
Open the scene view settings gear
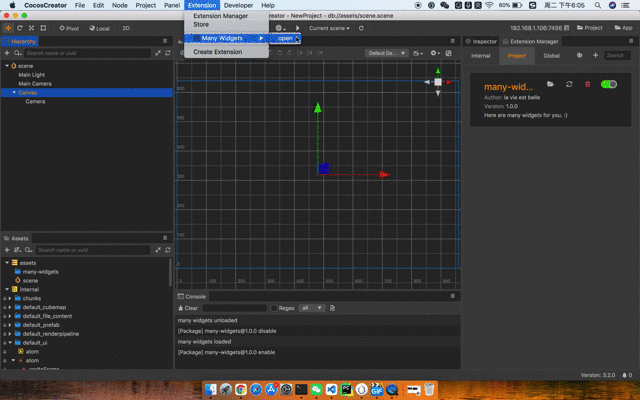[435, 53]
